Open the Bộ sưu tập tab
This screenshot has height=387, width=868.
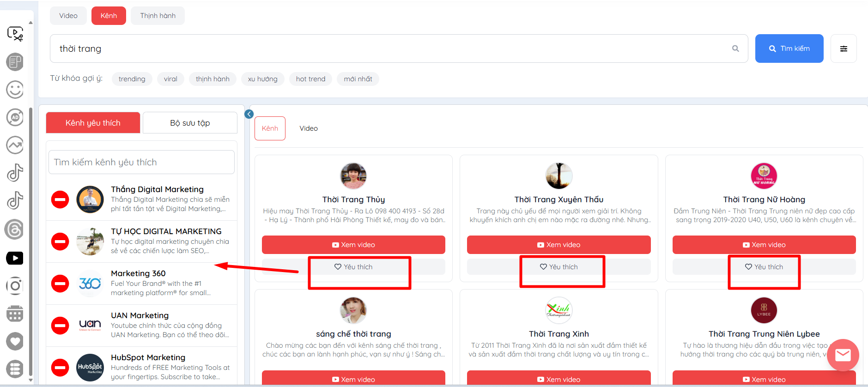[190, 123]
